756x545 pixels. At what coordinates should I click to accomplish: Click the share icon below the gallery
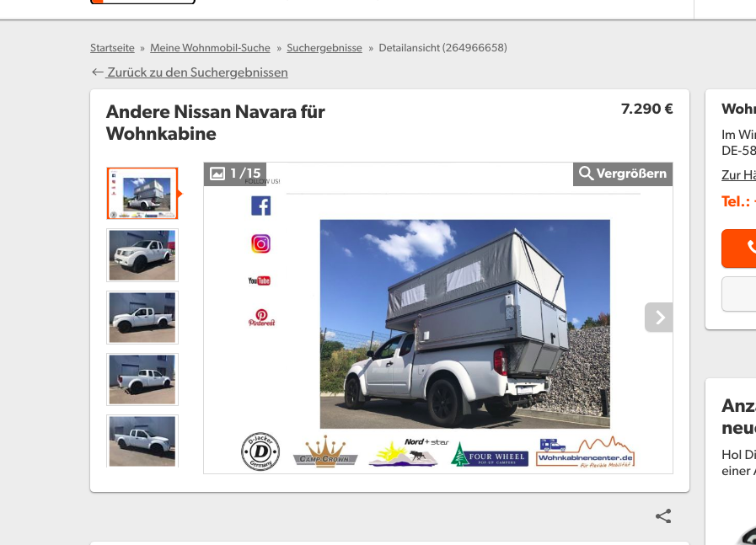[x=663, y=516]
